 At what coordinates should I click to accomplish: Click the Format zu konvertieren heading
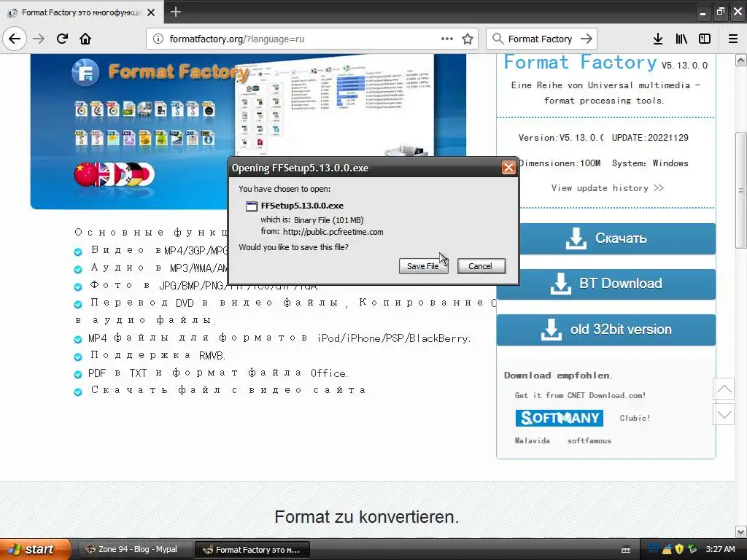pos(367,517)
